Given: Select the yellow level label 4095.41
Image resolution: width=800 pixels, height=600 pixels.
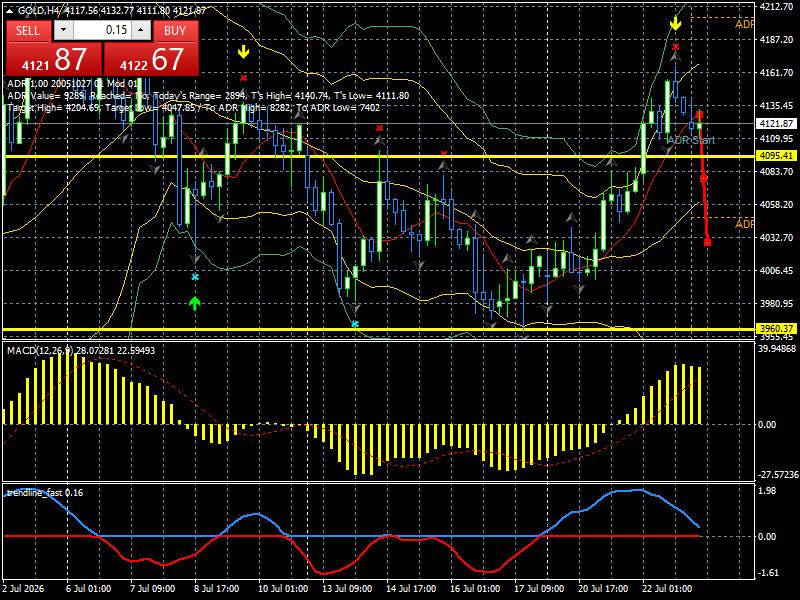Looking at the screenshot, I should tap(776, 156).
